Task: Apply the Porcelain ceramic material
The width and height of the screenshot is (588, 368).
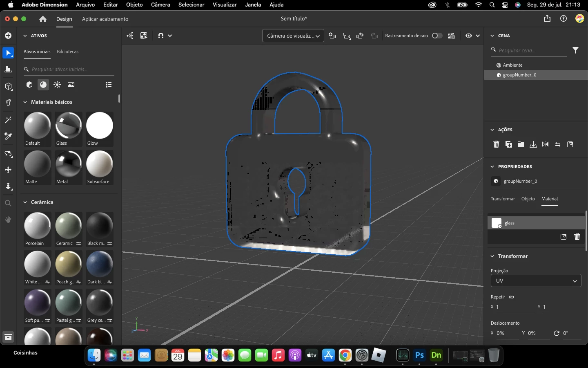Action: click(38, 229)
